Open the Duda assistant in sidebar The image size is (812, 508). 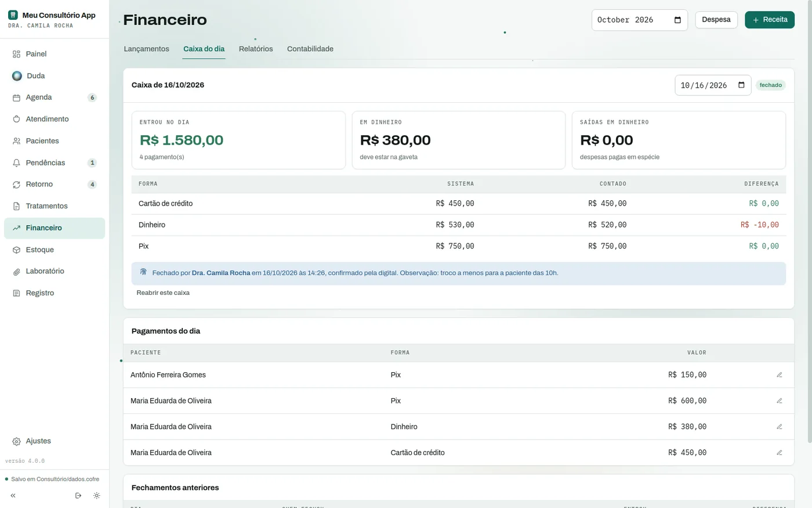click(x=55, y=75)
